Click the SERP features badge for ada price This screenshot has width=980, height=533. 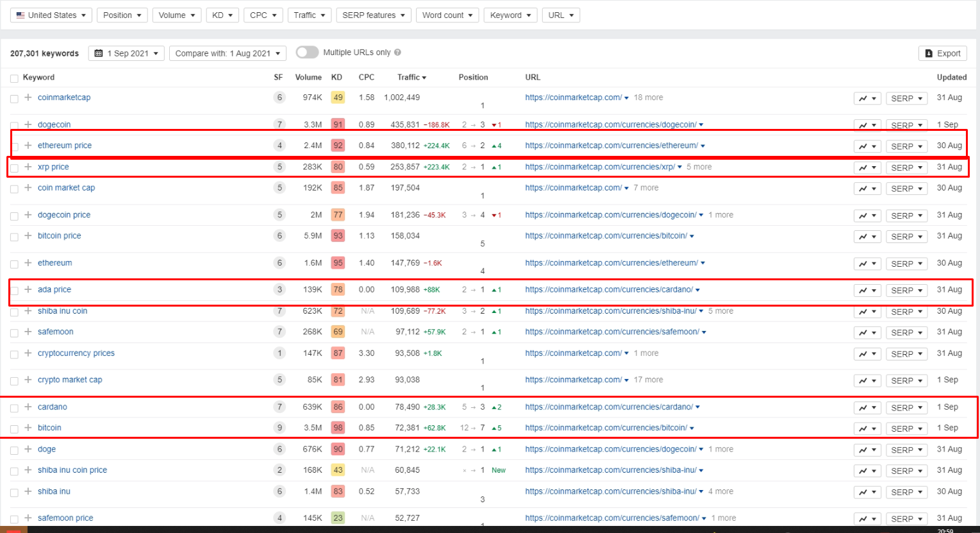coord(279,290)
